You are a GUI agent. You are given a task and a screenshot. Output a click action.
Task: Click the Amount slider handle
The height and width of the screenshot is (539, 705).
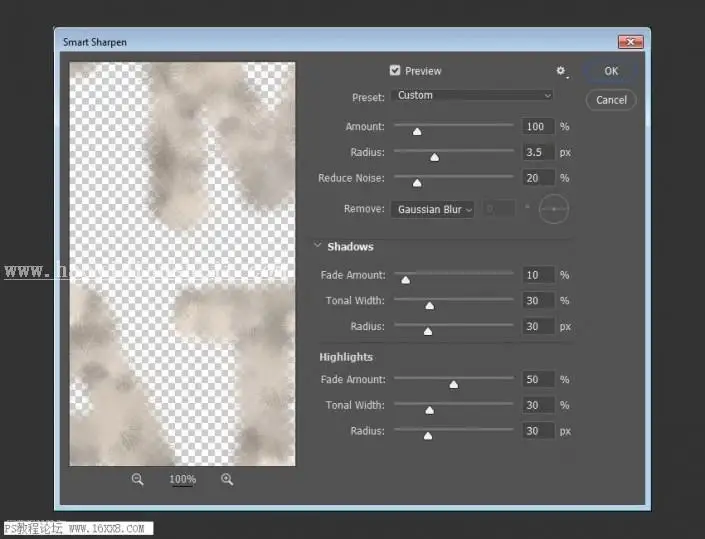click(417, 131)
